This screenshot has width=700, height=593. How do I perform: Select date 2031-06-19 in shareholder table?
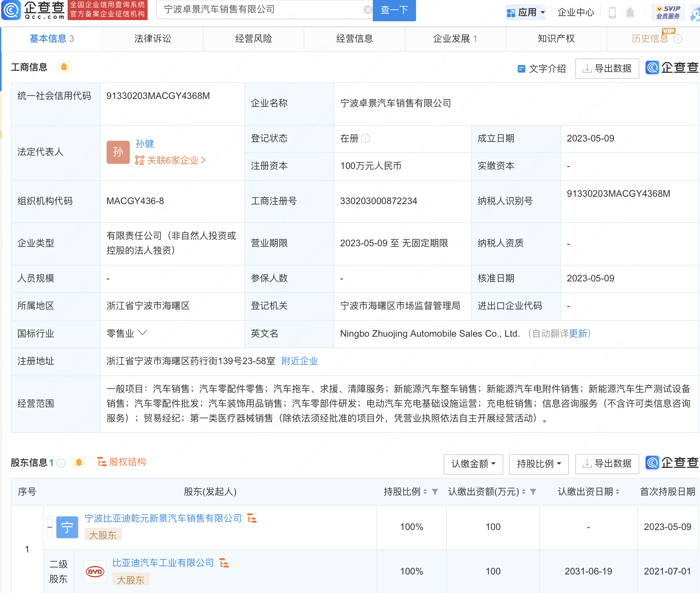click(x=588, y=571)
